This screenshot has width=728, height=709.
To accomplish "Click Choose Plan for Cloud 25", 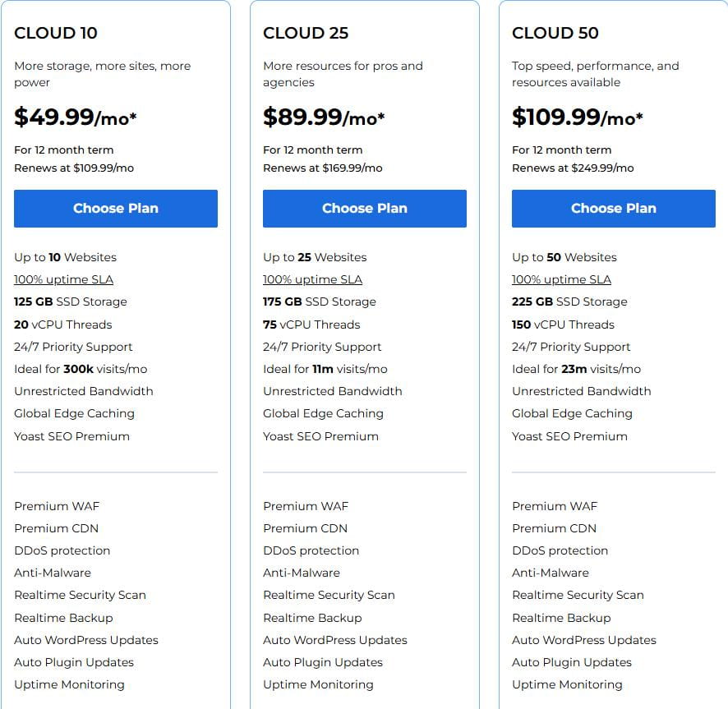I will pyautogui.click(x=365, y=209).
